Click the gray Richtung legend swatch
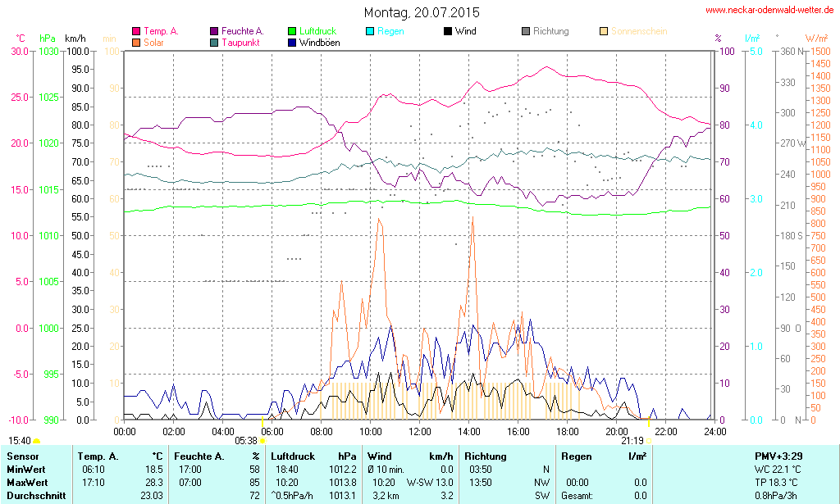 pyautogui.click(x=526, y=31)
